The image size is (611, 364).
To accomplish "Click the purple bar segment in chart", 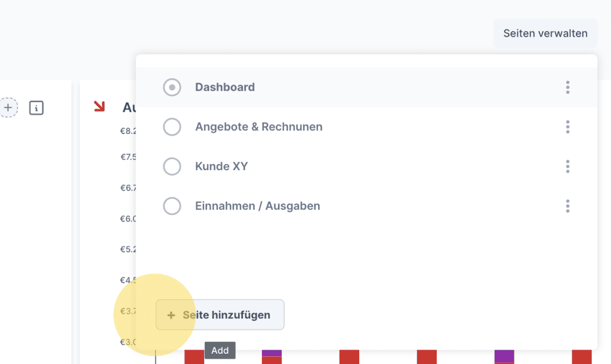I will 504,356.
